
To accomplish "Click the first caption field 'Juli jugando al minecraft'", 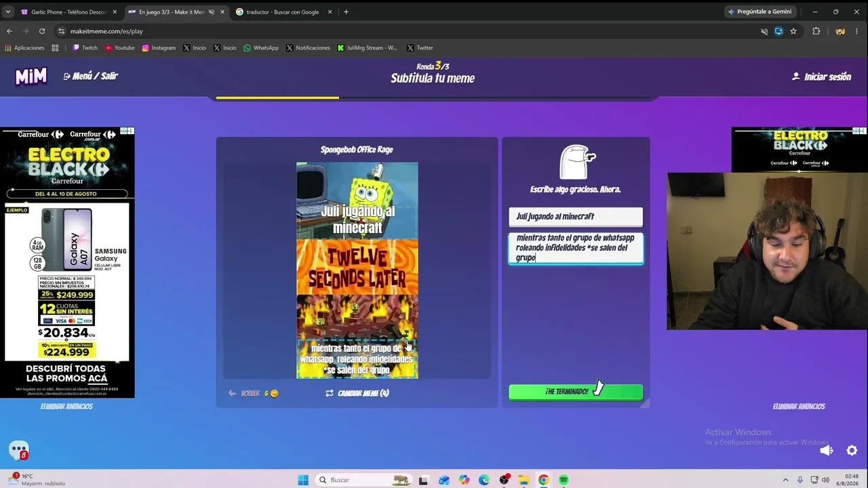I will (x=576, y=217).
